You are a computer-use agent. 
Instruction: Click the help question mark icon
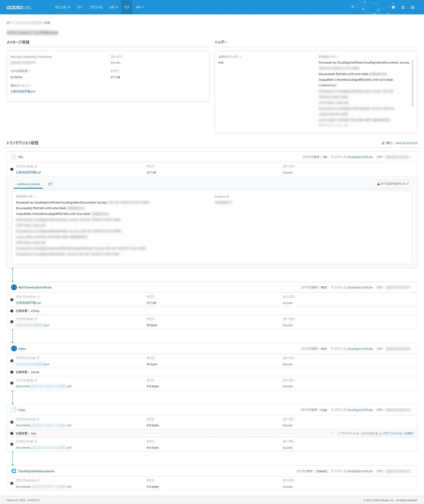(403, 7)
